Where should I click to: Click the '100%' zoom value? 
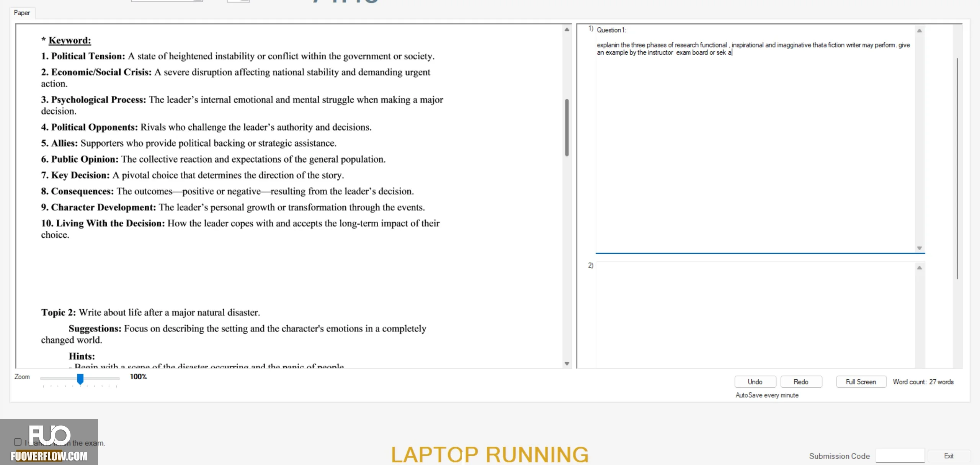[138, 377]
